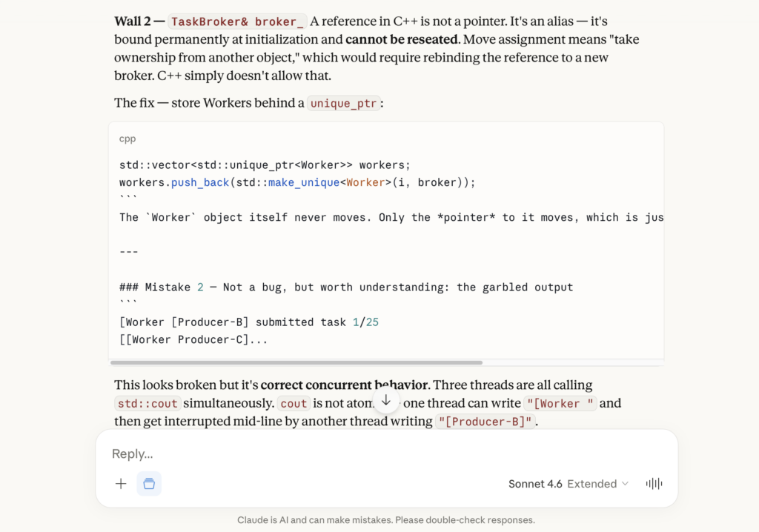
Task: Focus the Reply... message input field
Action: [x=371, y=453]
